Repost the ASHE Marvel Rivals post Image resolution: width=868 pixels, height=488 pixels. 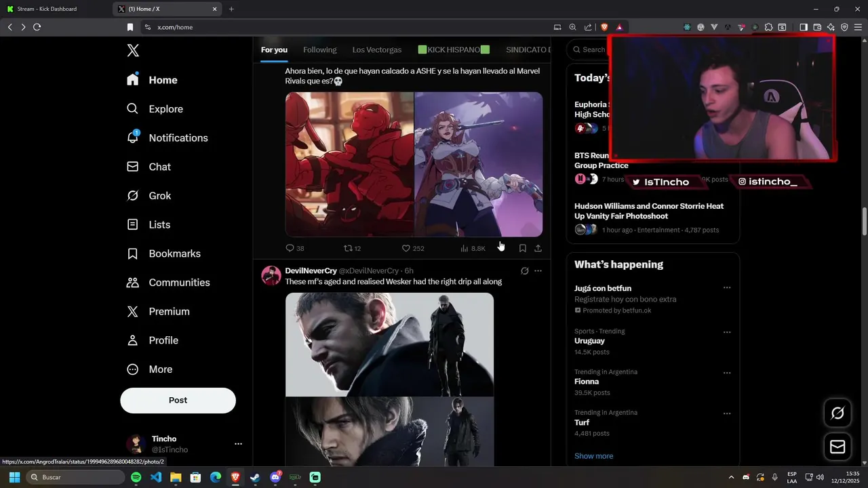coord(353,248)
